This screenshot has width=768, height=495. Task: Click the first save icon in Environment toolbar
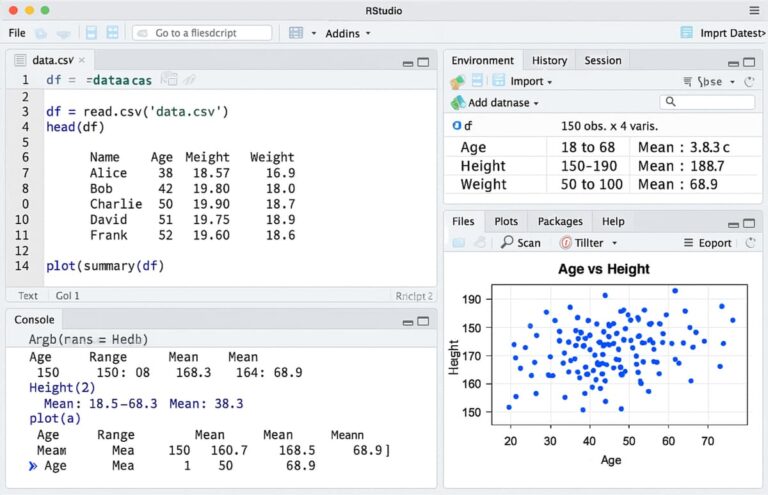[x=477, y=80]
